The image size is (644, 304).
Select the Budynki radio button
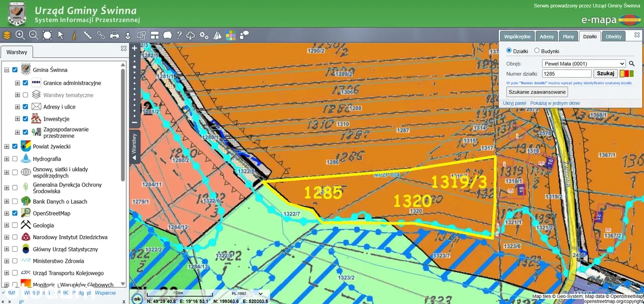[x=537, y=51]
